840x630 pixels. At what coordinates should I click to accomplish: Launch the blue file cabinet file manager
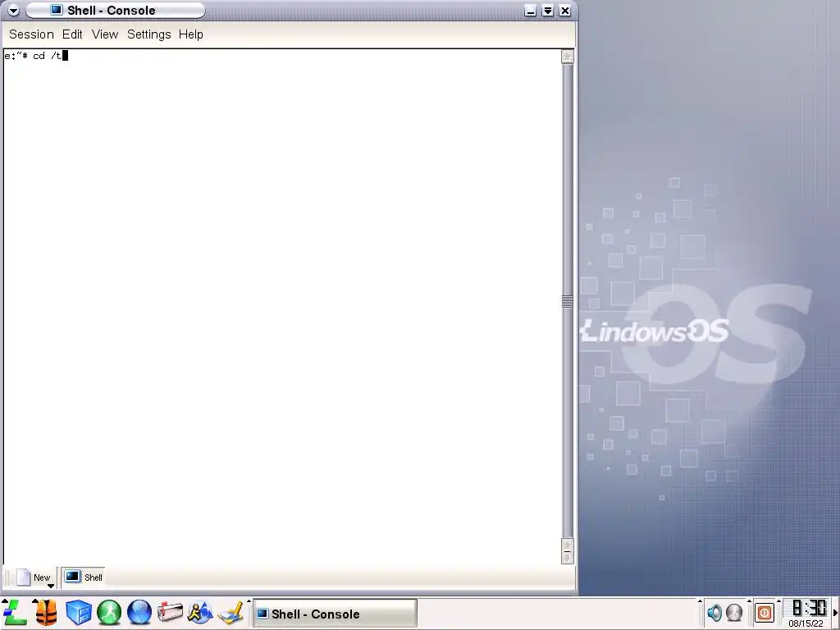click(x=79, y=612)
